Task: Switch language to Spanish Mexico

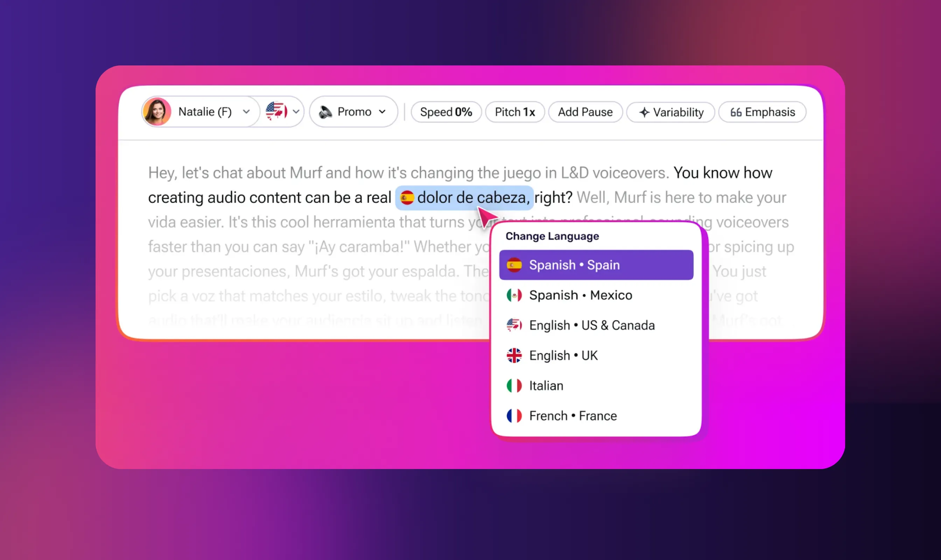Action: click(x=580, y=295)
